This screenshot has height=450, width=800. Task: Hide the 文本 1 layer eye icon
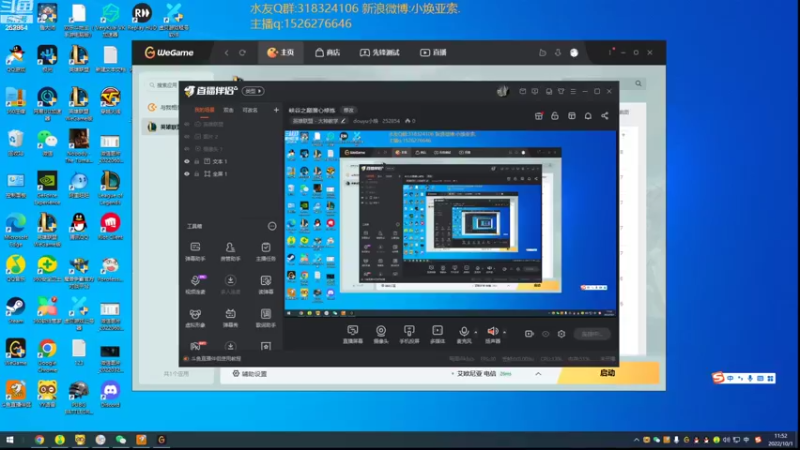187,161
